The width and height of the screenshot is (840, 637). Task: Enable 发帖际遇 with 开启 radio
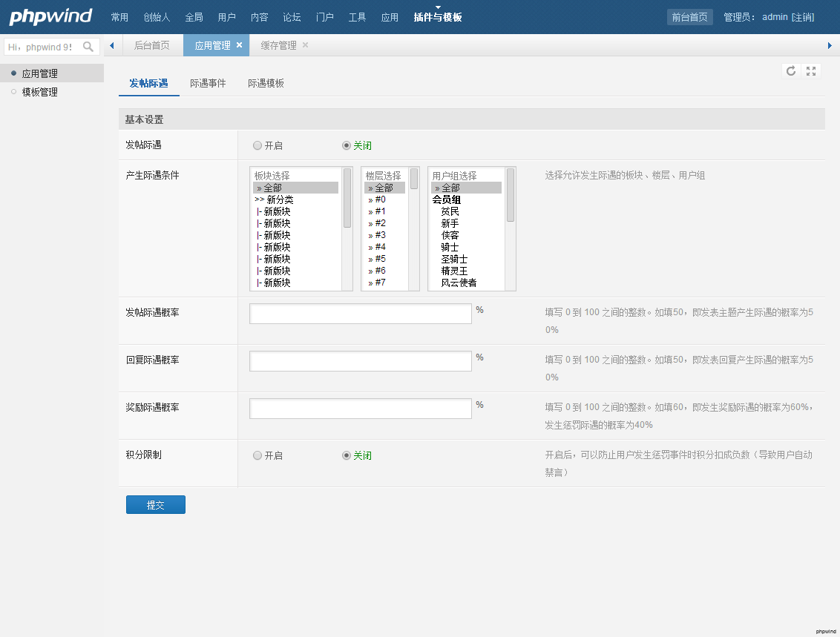point(257,145)
